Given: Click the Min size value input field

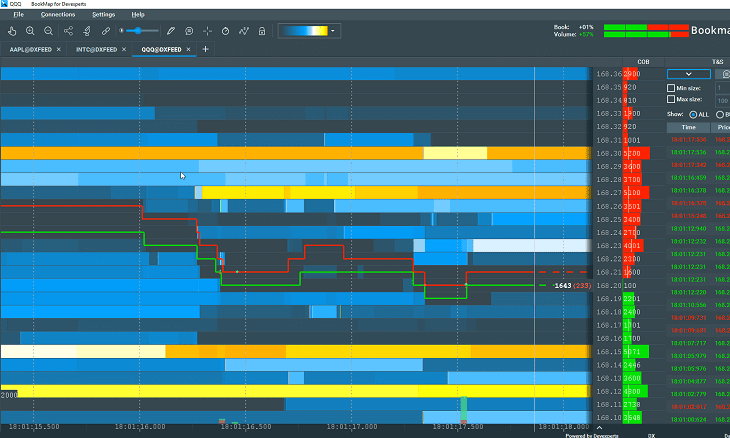Looking at the screenshot, I should point(723,88).
